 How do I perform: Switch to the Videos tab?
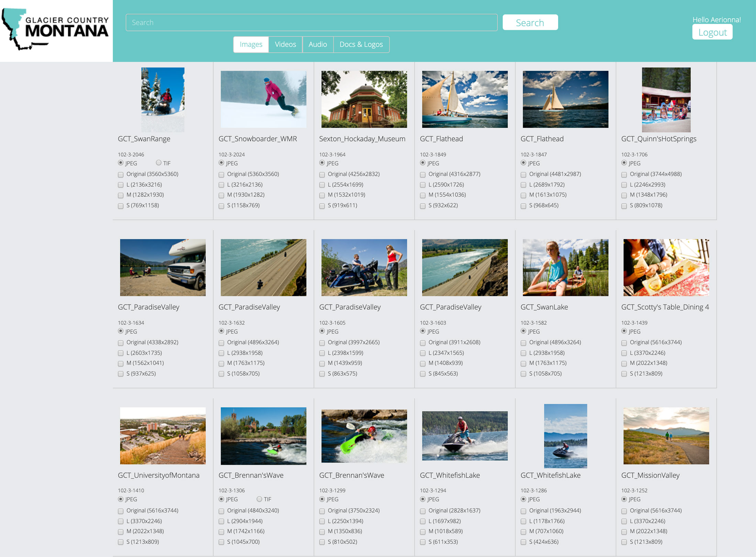coord(285,44)
